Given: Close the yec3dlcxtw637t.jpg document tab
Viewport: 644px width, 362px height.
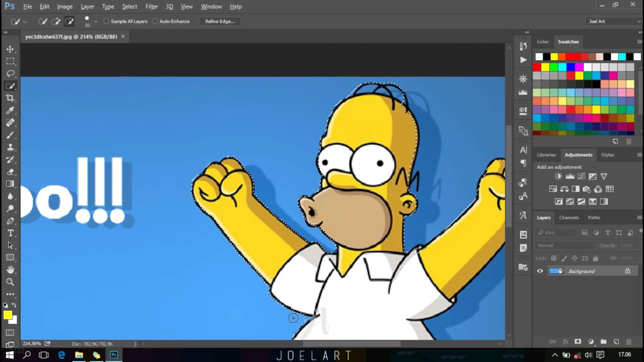Looking at the screenshot, I should point(123,37).
